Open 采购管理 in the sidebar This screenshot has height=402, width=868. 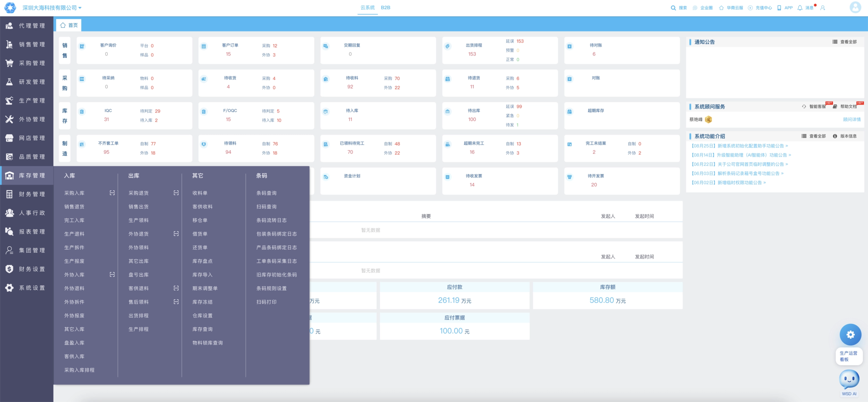coord(27,63)
